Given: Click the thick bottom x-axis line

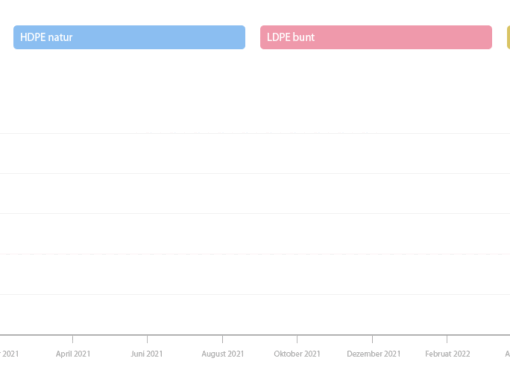Looking at the screenshot, I should [x=255, y=335].
